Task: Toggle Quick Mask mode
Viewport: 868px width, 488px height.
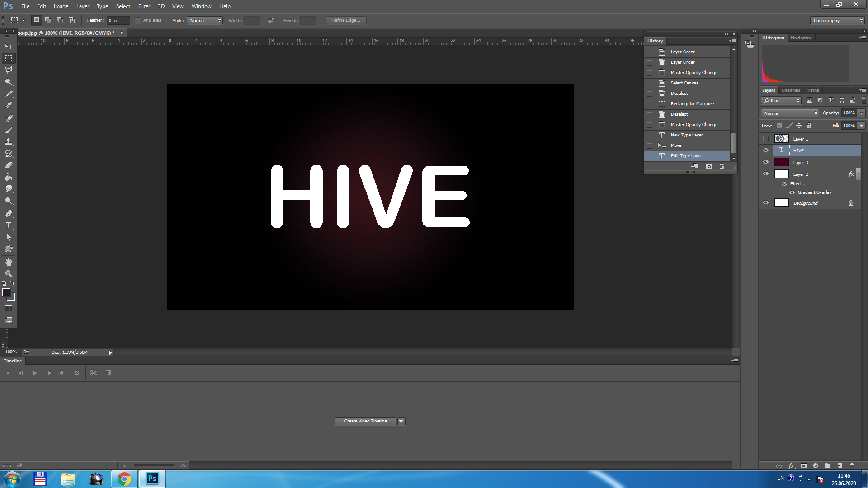Action: tap(9, 309)
